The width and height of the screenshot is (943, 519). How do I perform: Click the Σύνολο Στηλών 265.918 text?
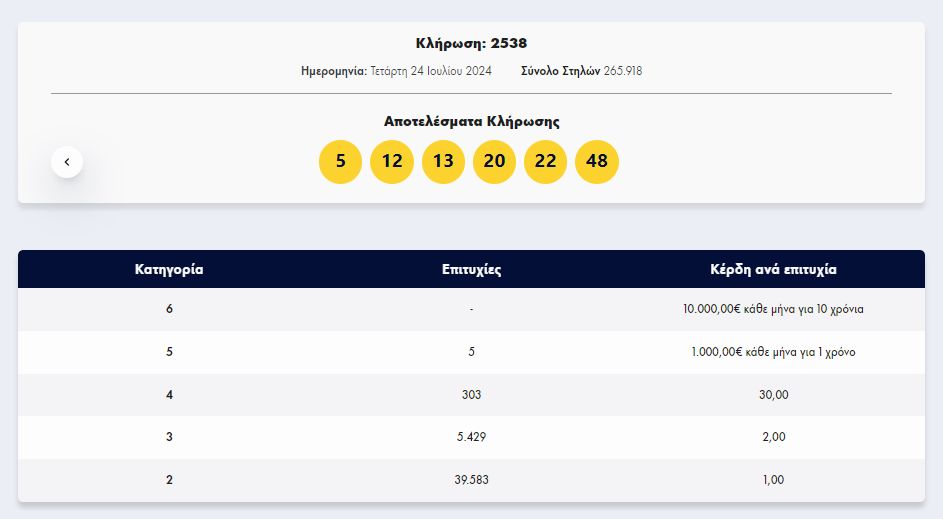point(582,71)
